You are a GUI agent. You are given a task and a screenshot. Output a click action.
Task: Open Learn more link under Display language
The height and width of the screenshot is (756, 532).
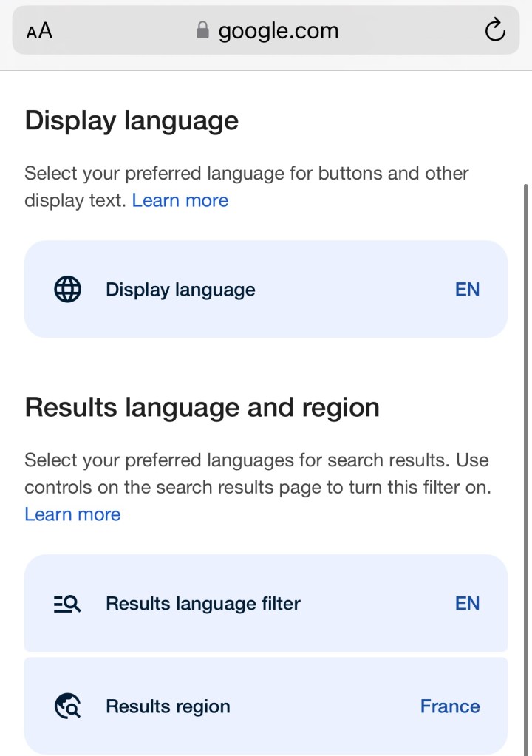pos(180,200)
